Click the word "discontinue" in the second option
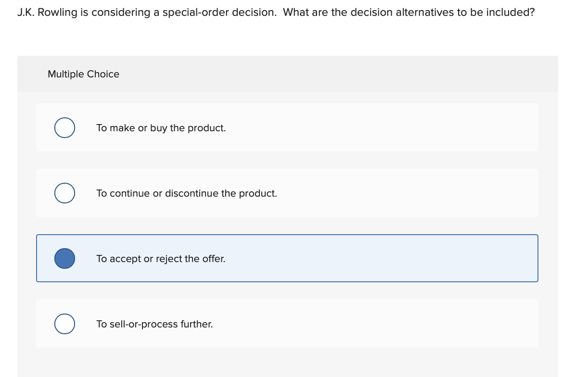The image size is (588, 377). pos(192,193)
